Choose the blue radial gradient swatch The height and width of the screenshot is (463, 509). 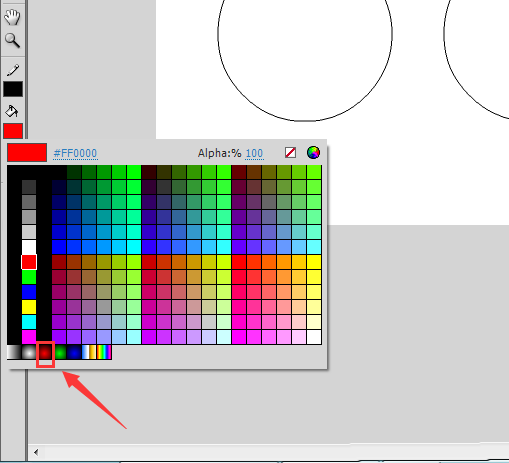pyautogui.click(x=75, y=352)
